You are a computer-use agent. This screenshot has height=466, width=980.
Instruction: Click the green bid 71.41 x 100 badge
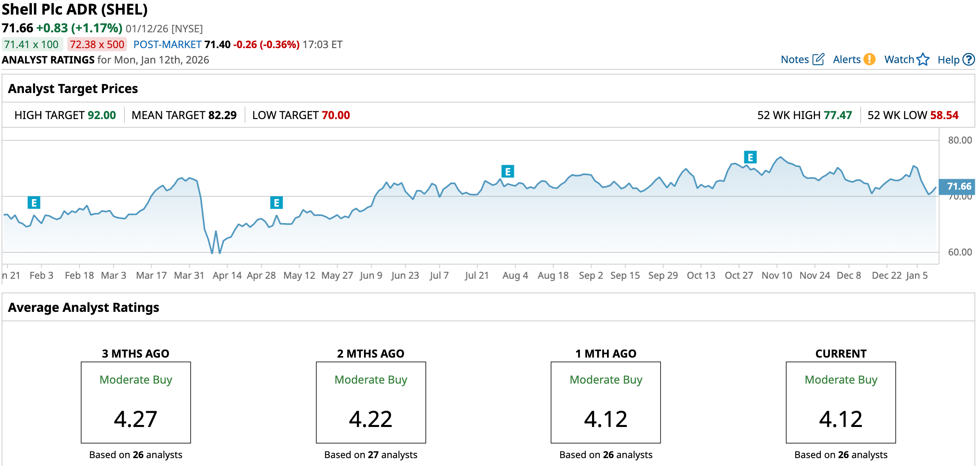tap(32, 45)
